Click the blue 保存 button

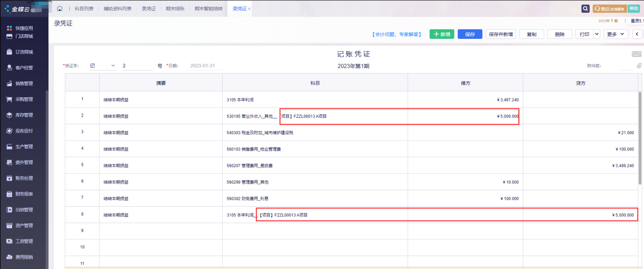coord(470,34)
